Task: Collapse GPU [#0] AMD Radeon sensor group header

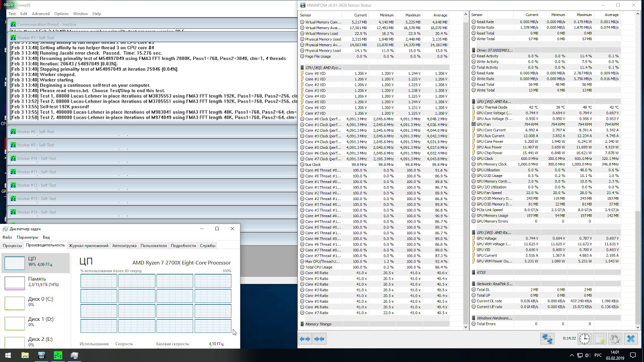Action: click(x=494, y=102)
